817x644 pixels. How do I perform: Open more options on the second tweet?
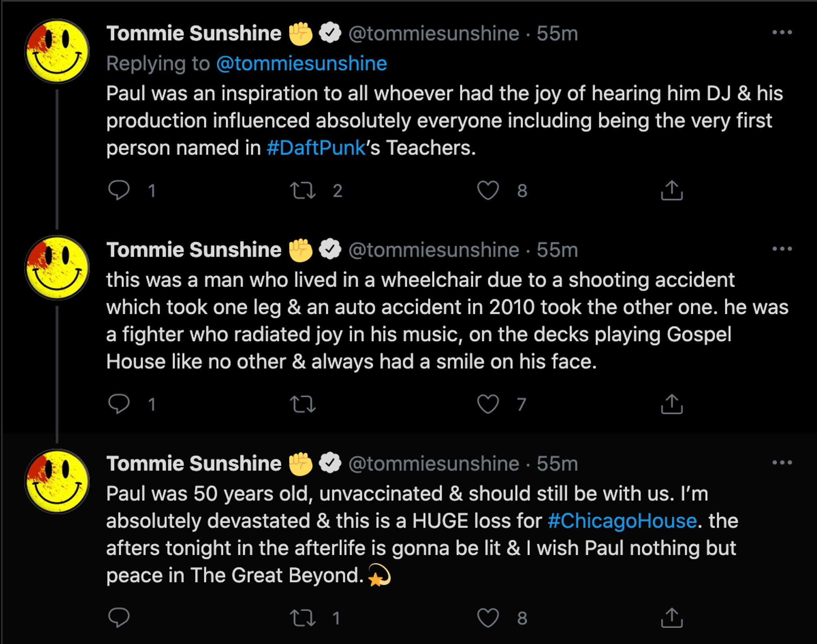point(782,249)
